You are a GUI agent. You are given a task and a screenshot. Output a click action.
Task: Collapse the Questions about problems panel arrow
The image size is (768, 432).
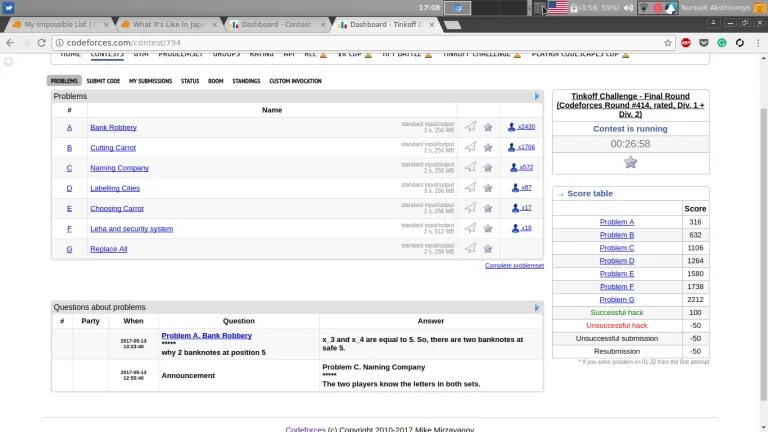coord(537,308)
